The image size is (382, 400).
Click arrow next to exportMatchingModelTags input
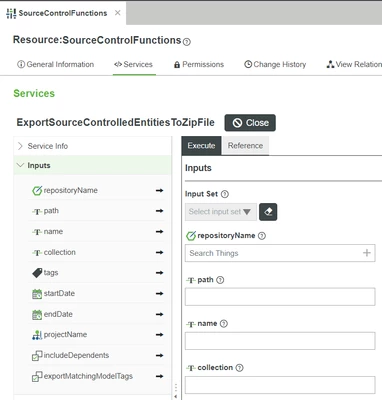click(x=159, y=376)
